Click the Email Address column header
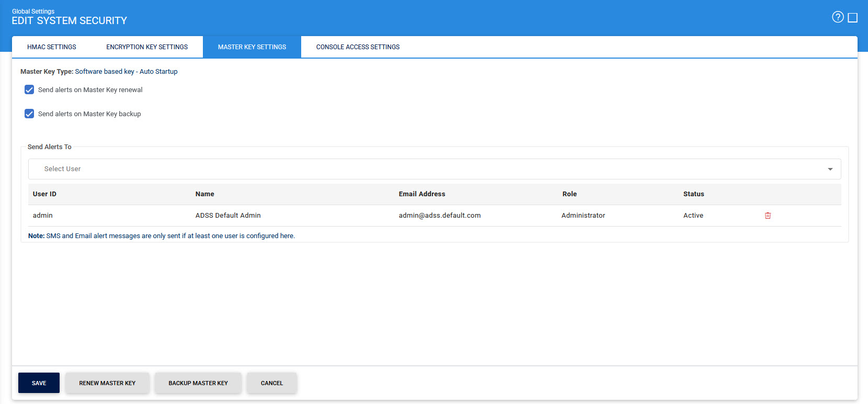 click(x=422, y=194)
